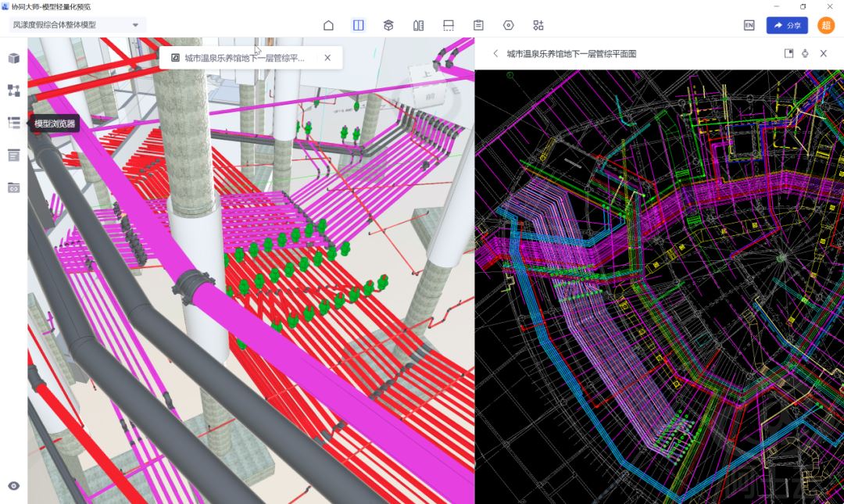Toggle the eye visibility icon at sidebar bottom
This screenshot has width=844, height=504.
tap(13, 486)
